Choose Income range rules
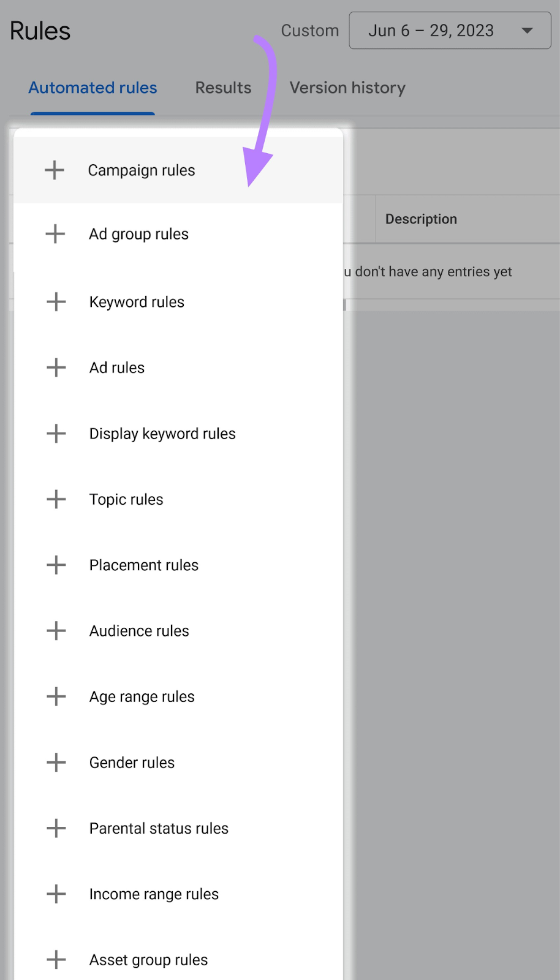 pos(154,894)
